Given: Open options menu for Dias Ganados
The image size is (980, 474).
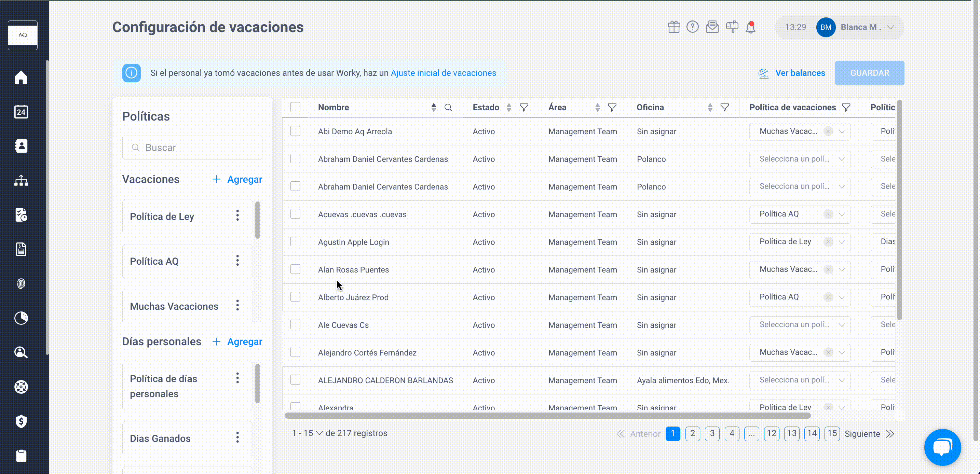Looking at the screenshot, I should [237, 437].
